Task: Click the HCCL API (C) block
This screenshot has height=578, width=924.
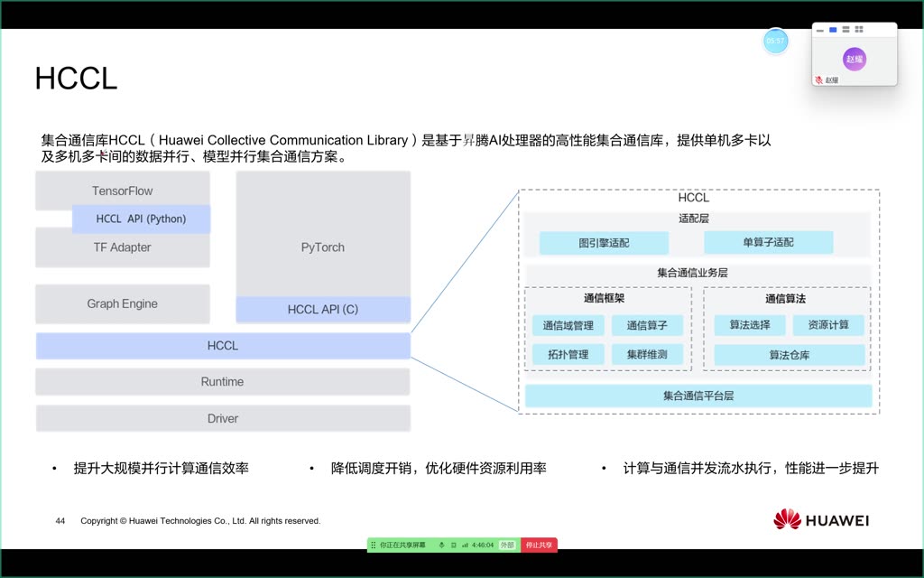Action: click(x=323, y=310)
